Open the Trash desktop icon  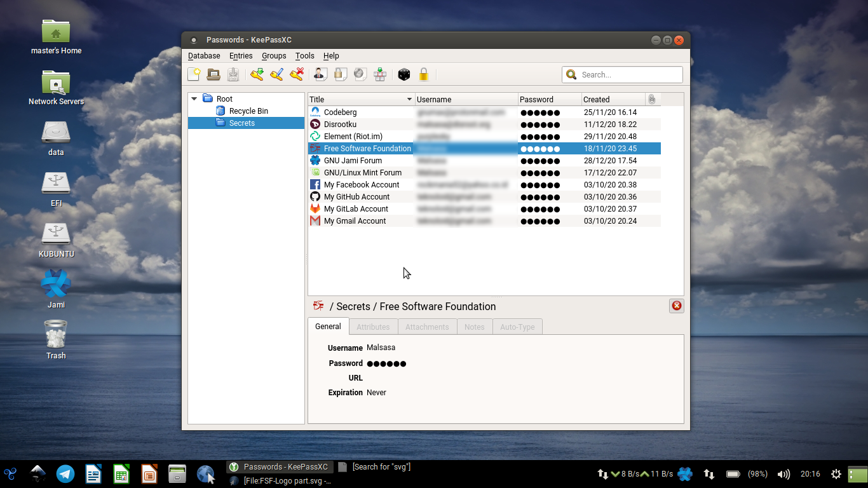click(56, 340)
